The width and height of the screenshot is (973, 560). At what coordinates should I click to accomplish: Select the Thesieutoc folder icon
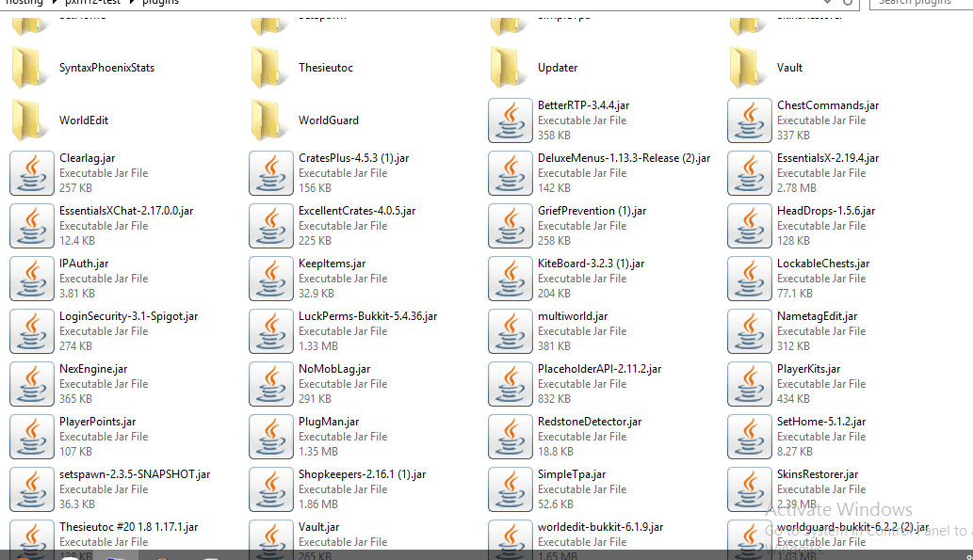pos(269,68)
